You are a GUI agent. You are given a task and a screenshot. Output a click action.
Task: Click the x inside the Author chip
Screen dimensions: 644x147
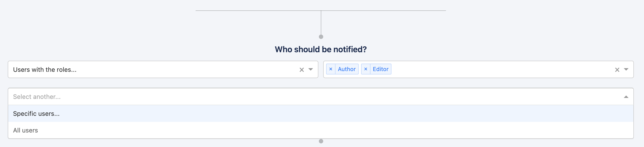[x=331, y=69]
